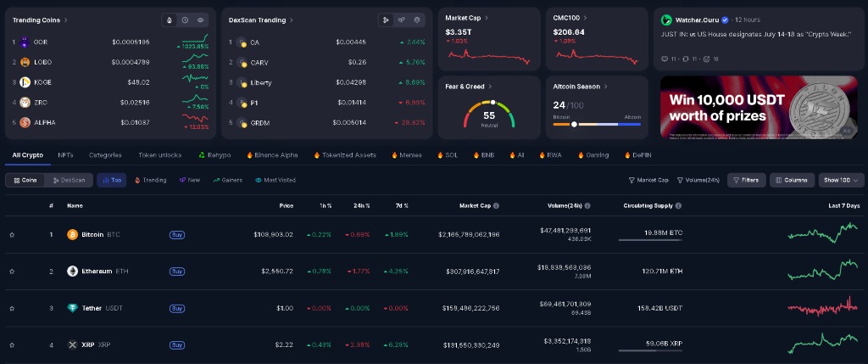Image resolution: width=868 pixels, height=364 pixels.
Task: Click the Filters button
Action: [746, 180]
